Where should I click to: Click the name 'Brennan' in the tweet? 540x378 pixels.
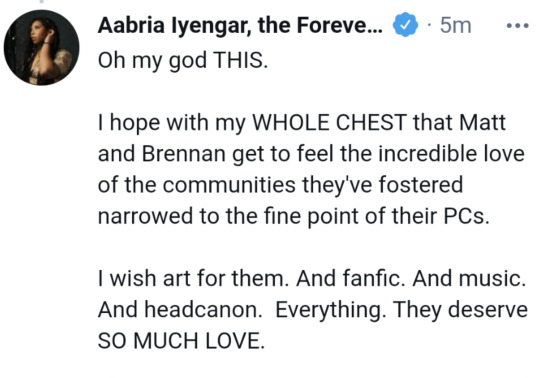tap(184, 154)
